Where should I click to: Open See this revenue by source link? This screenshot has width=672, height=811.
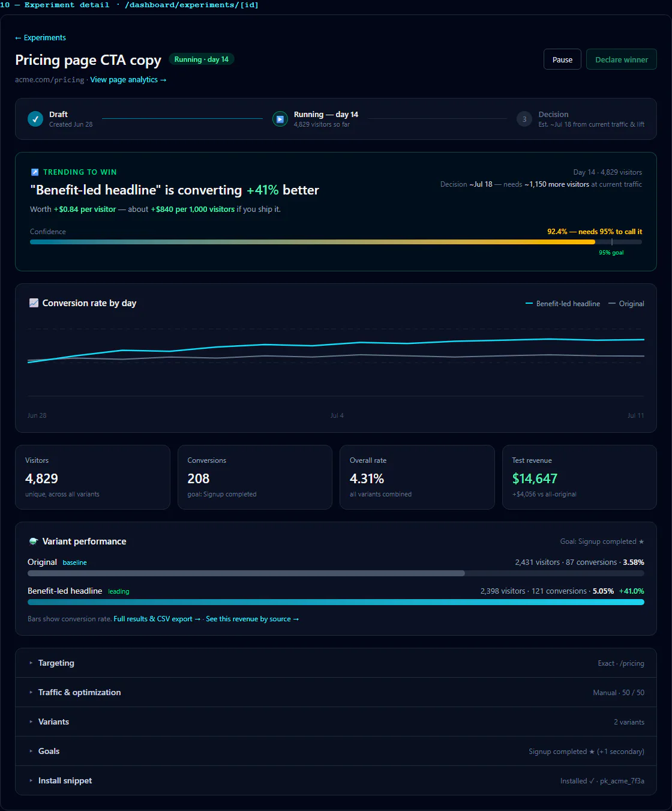tap(252, 619)
